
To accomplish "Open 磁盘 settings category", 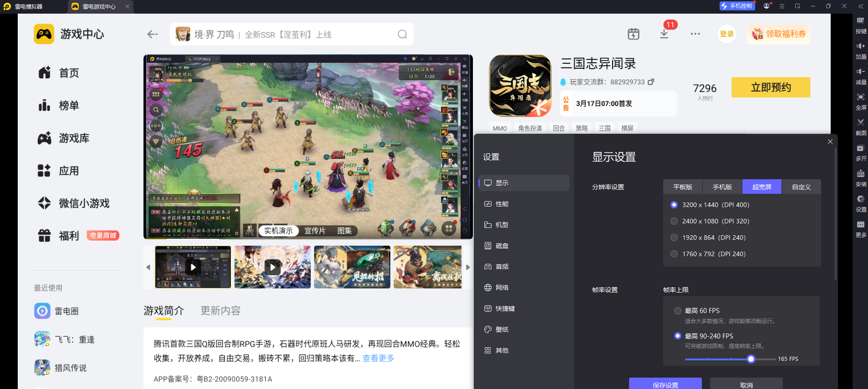I will (x=524, y=246).
